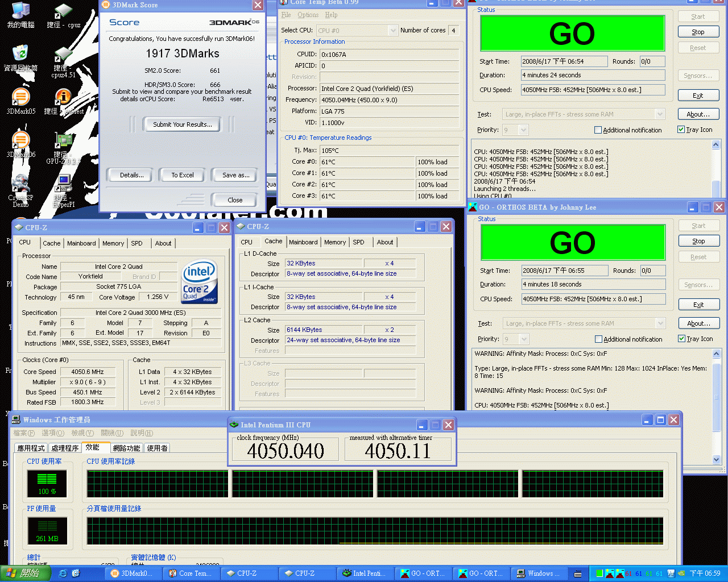Open the 資源回收筒 recycle bin icon
This screenshot has width=728, height=582.
coord(20,58)
